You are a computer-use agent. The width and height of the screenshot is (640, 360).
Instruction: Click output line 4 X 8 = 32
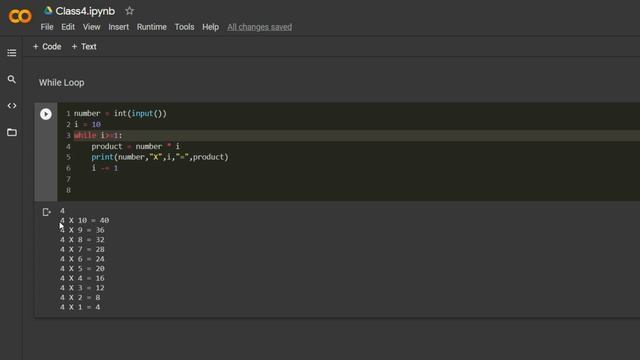click(x=82, y=240)
